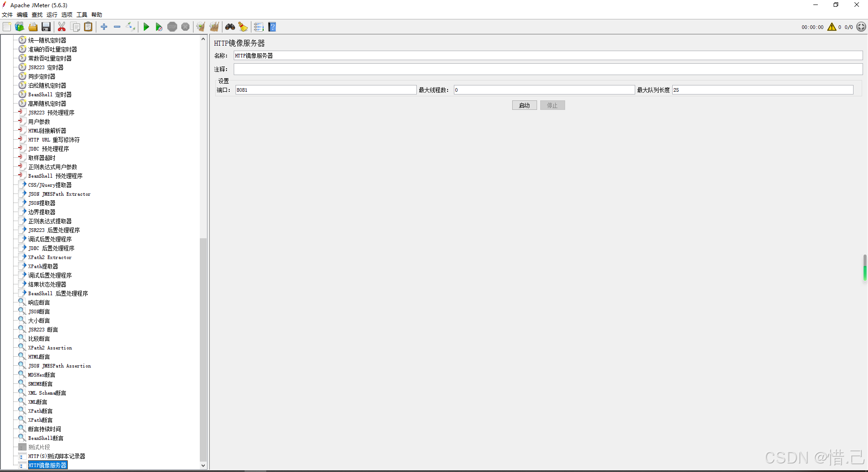The image size is (868, 472).
Task: Select XPath2 Assertion tree node
Action: pos(50,348)
